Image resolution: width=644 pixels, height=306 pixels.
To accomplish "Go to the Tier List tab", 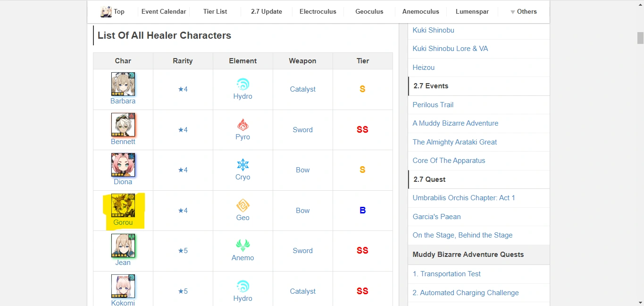I will [215, 12].
